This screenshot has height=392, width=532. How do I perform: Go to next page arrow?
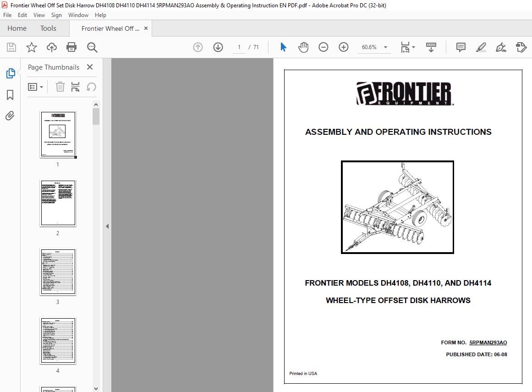point(218,47)
